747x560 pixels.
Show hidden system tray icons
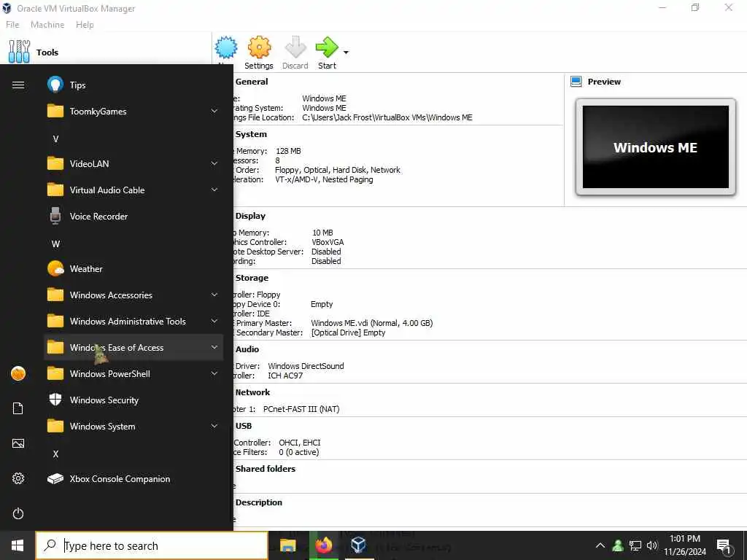(600, 545)
